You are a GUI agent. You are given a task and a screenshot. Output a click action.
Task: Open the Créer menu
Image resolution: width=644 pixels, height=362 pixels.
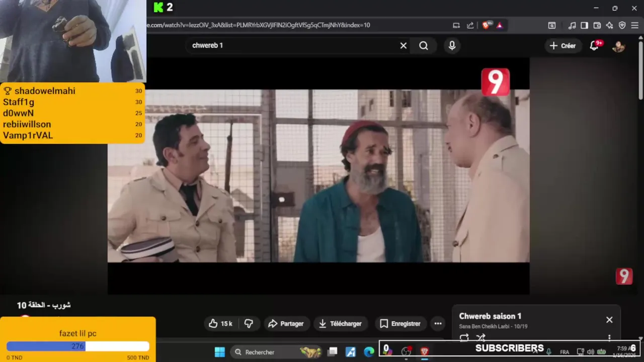(x=562, y=45)
